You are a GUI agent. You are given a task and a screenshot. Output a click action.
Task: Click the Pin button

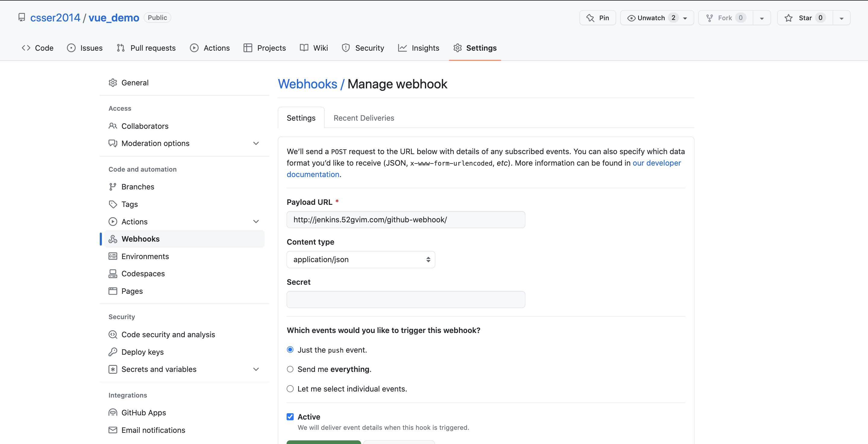click(597, 18)
